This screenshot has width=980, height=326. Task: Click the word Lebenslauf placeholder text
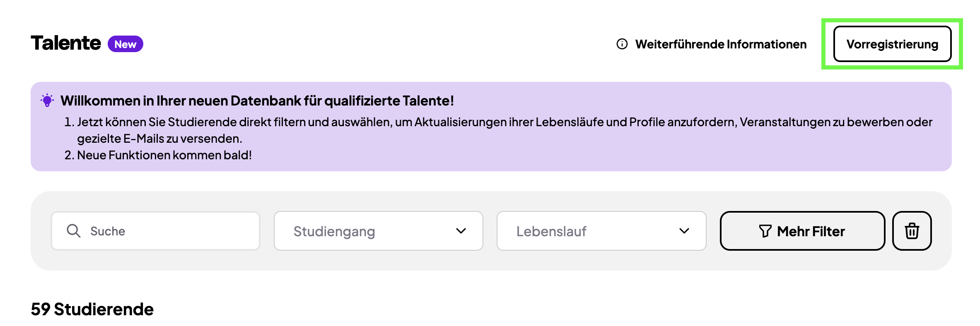551,231
